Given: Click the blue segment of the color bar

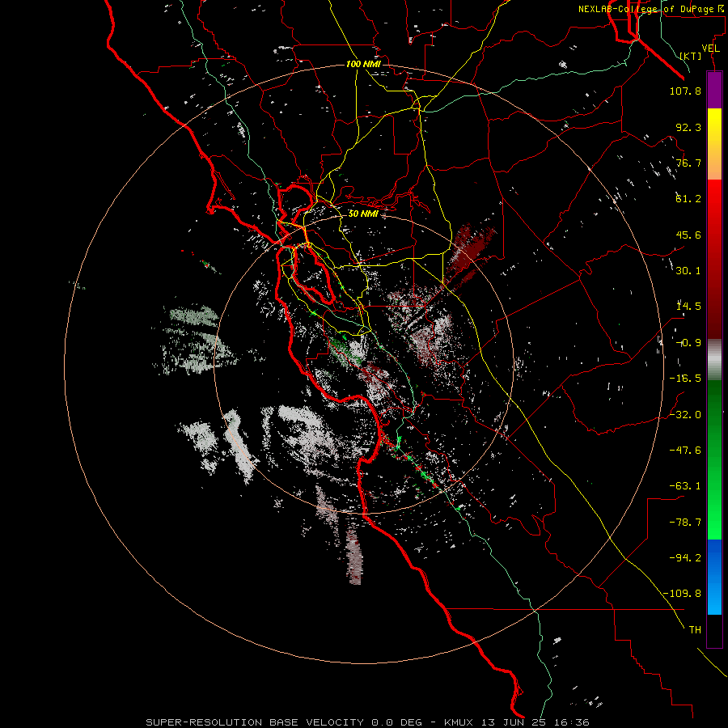Looking at the screenshot, I should [x=714, y=577].
